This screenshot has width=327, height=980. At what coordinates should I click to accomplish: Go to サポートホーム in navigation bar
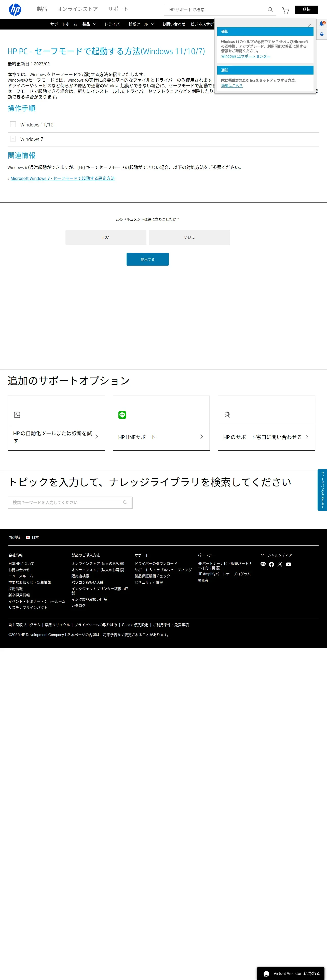tap(64, 24)
